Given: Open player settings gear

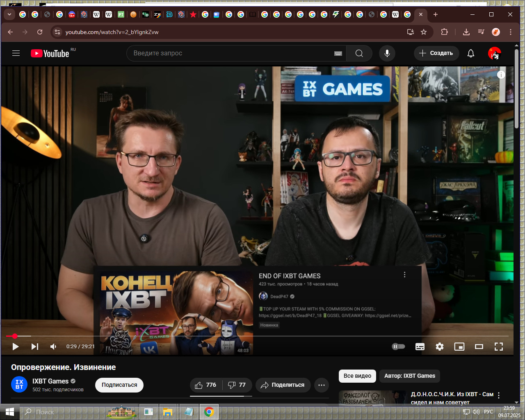Looking at the screenshot, I should click(440, 347).
